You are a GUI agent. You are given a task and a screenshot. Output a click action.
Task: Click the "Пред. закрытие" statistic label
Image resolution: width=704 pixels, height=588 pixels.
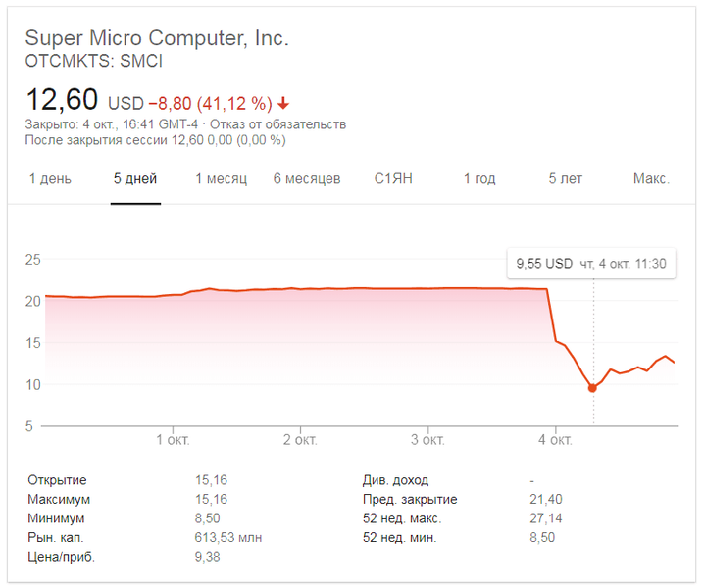point(409,499)
